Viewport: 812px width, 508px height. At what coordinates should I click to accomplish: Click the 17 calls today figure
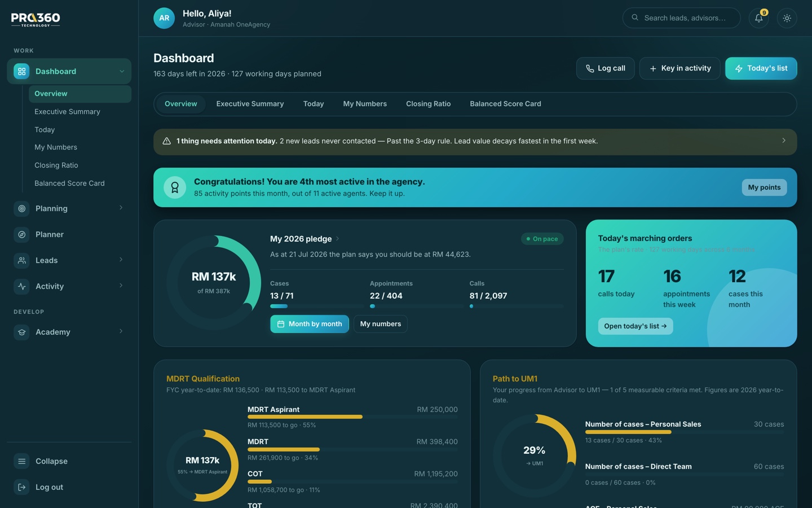[x=606, y=276]
